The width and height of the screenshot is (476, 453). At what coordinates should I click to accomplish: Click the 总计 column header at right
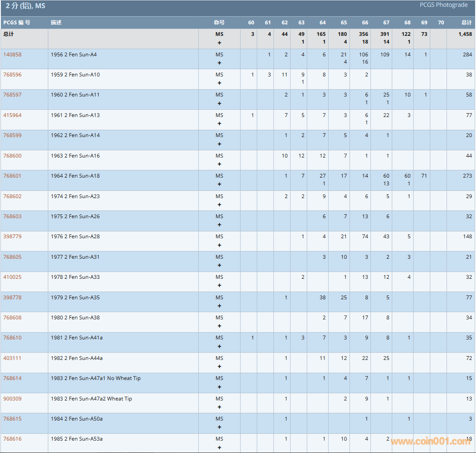point(466,23)
